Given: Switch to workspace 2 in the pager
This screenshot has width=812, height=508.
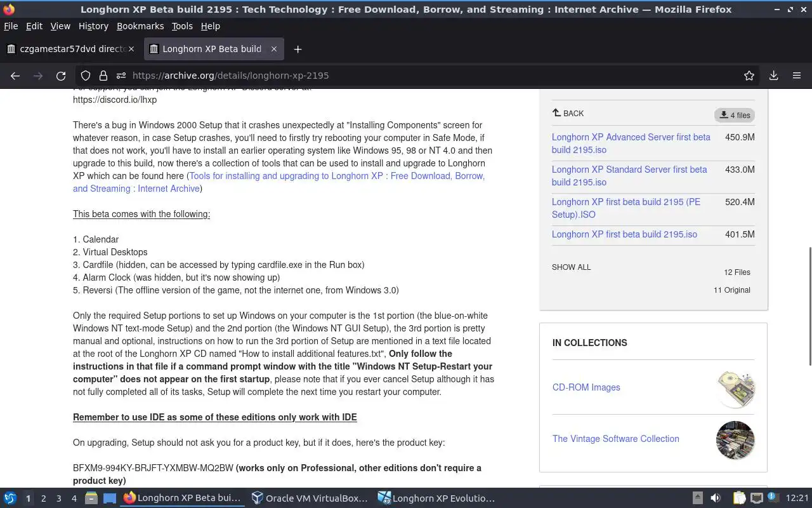Looking at the screenshot, I should [43, 498].
